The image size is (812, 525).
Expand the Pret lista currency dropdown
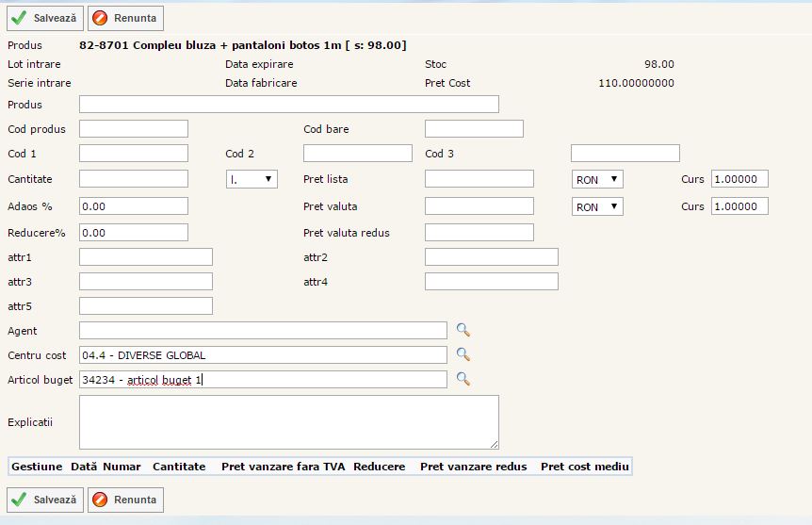[x=597, y=179]
